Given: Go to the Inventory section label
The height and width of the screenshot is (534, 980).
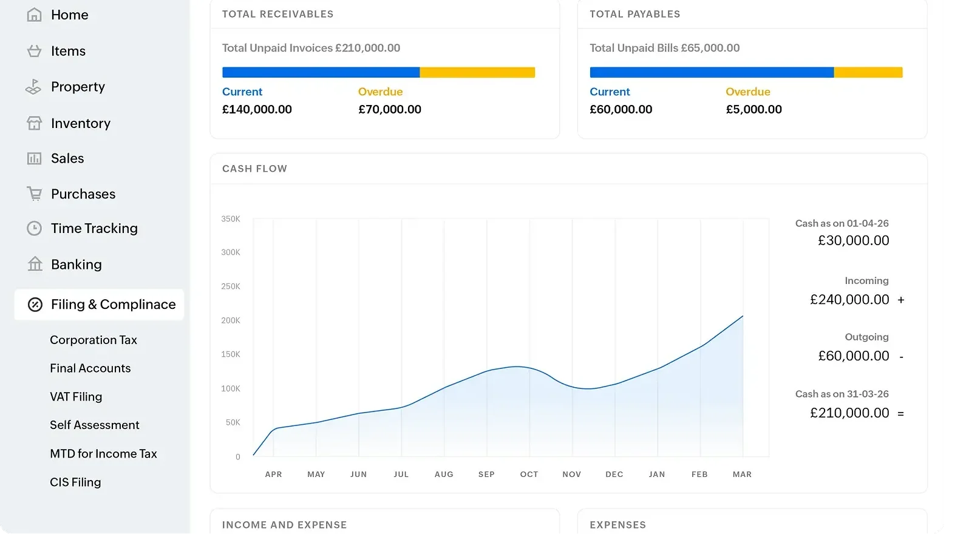Looking at the screenshot, I should 81,123.
